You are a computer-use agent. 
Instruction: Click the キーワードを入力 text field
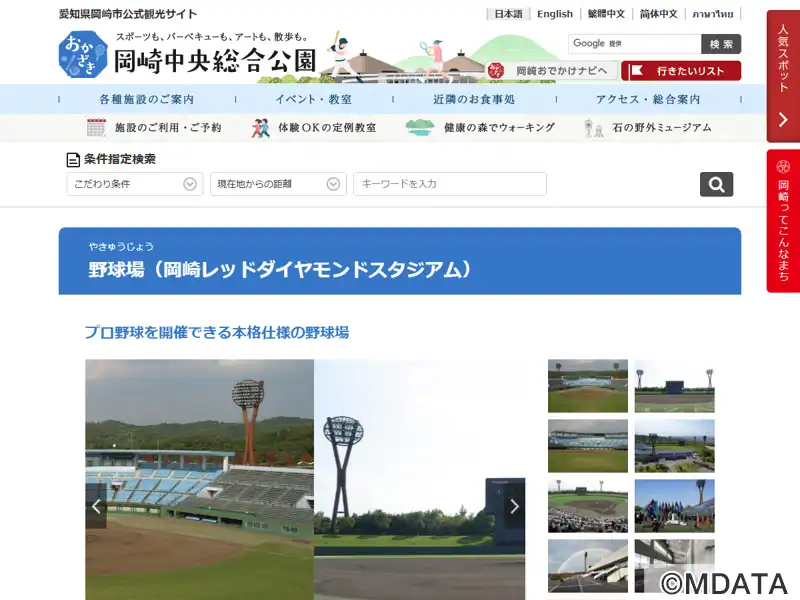click(x=449, y=184)
